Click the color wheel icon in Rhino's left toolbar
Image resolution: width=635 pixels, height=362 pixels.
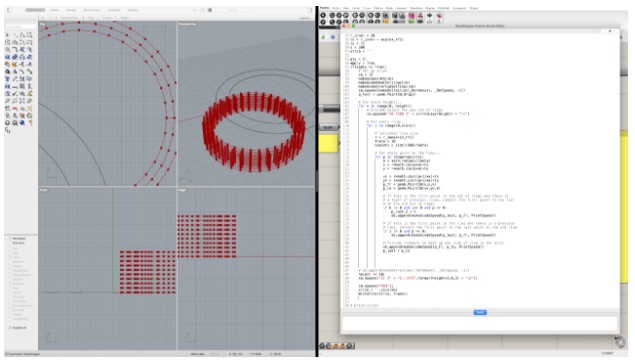coord(30,115)
